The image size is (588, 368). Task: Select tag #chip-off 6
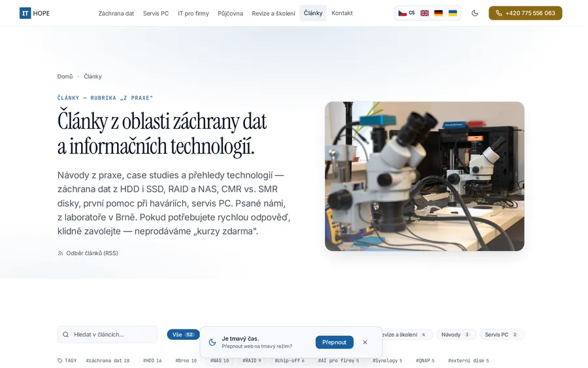point(289,361)
